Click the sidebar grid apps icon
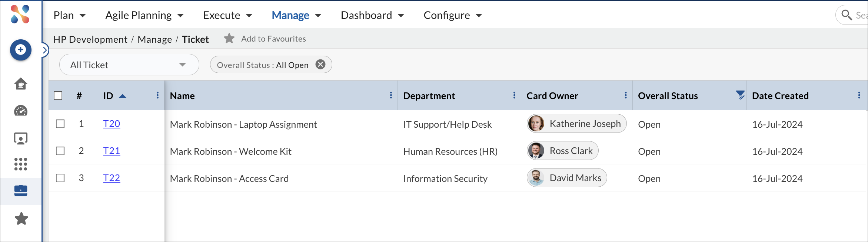The height and width of the screenshot is (242, 868). point(21,164)
